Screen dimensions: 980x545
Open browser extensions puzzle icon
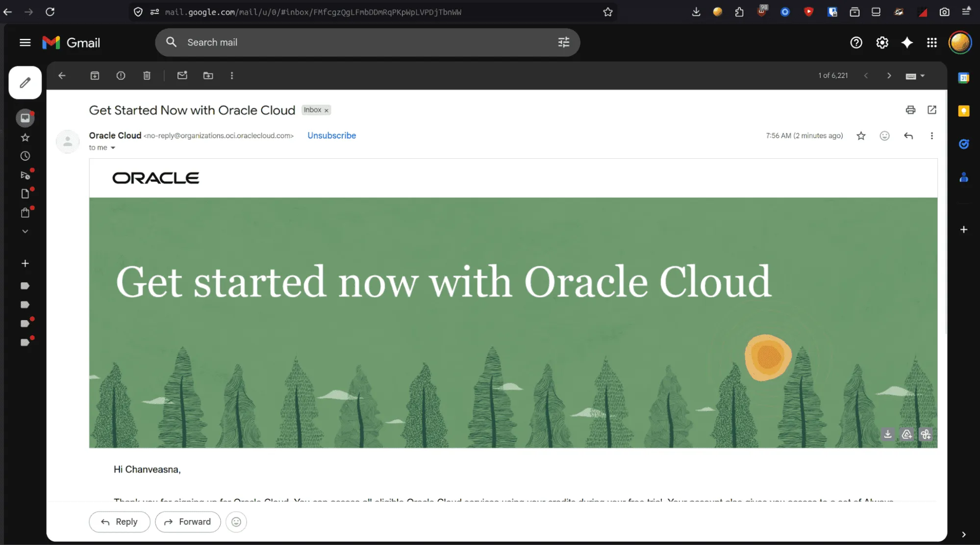click(x=739, y=12)
